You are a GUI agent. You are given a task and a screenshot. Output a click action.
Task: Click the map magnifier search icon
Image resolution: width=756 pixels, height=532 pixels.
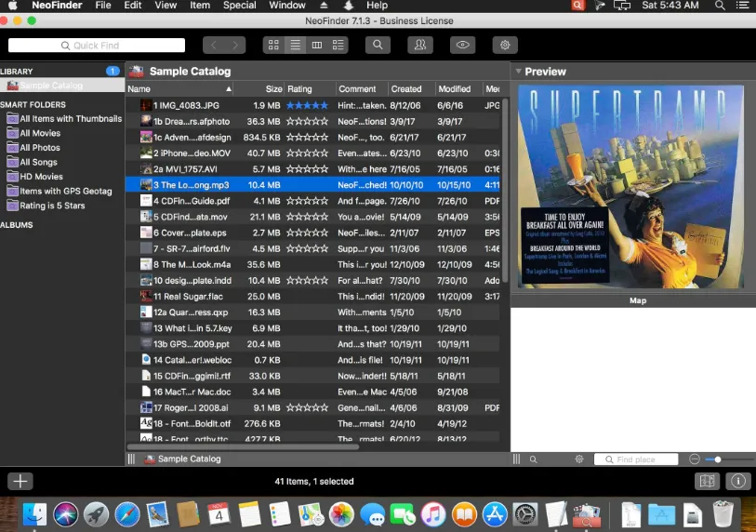[533, 459]
